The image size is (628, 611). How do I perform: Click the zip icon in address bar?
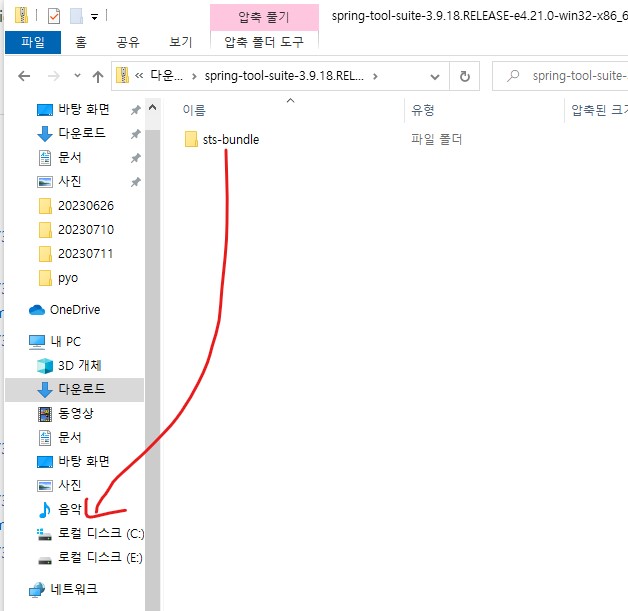(123, 75)
